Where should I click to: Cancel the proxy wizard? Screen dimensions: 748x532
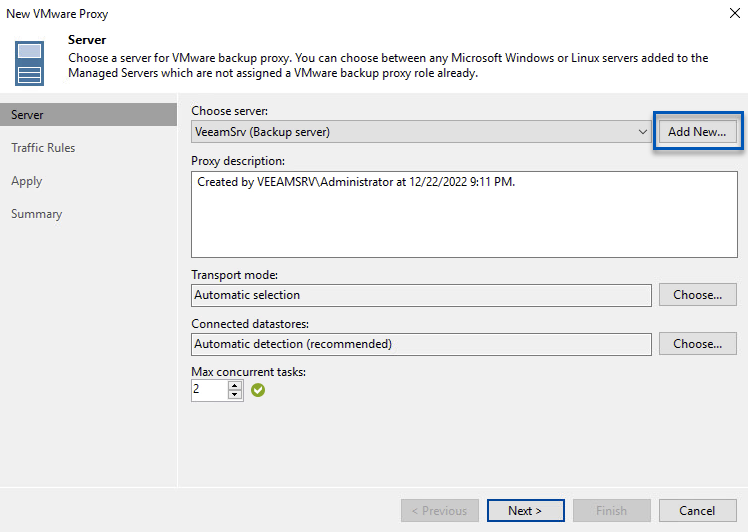pyautogui.click(x=697, y=510)
